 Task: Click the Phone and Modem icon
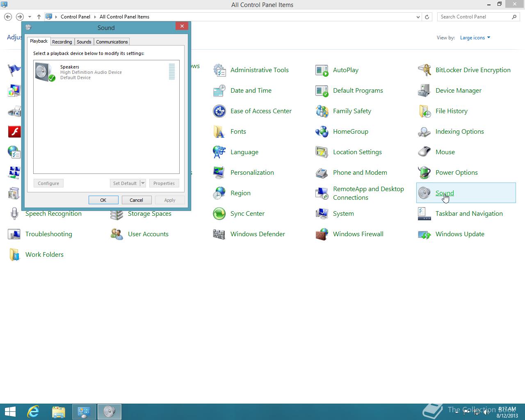322,173
